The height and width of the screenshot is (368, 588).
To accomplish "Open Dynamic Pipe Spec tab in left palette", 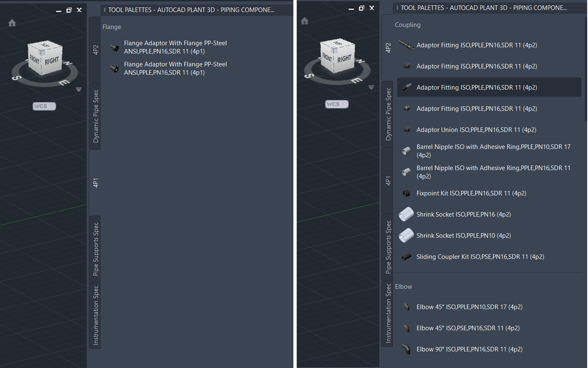I will point(95,116).
